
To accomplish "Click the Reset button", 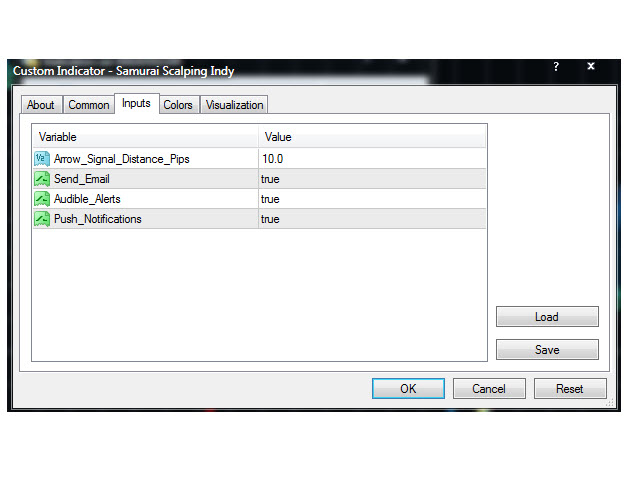I will (570, 389).
